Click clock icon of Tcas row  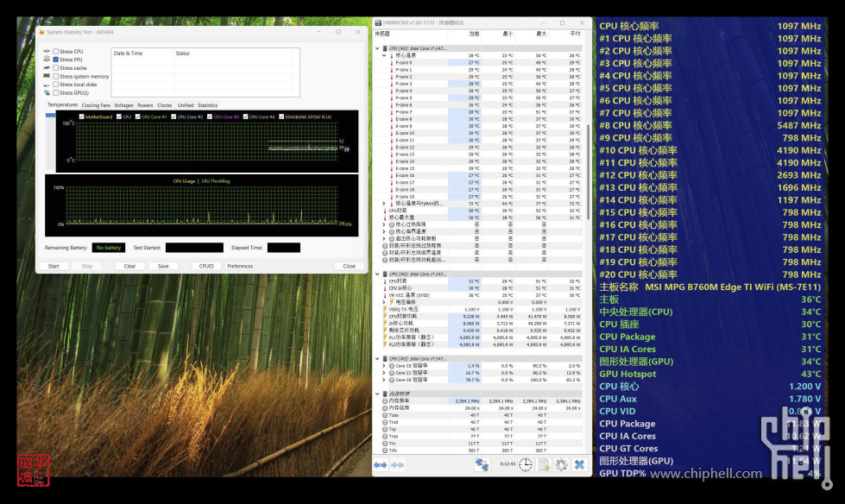tap(385, 415)
